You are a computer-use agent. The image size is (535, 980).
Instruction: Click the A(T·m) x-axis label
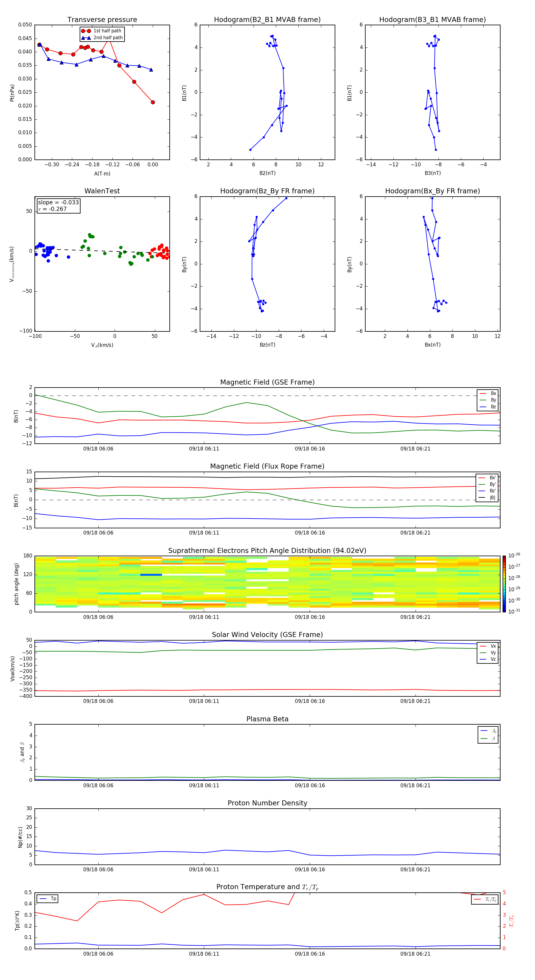click(102, 173)
